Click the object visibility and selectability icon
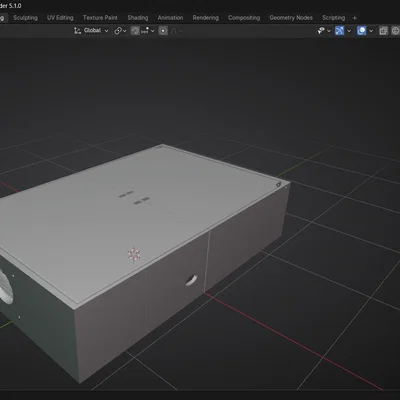This screenshot has width=400, height=400. coord(321,31)
